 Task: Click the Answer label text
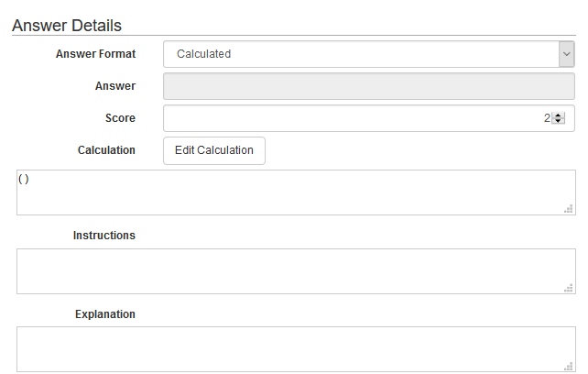(115, 86)
